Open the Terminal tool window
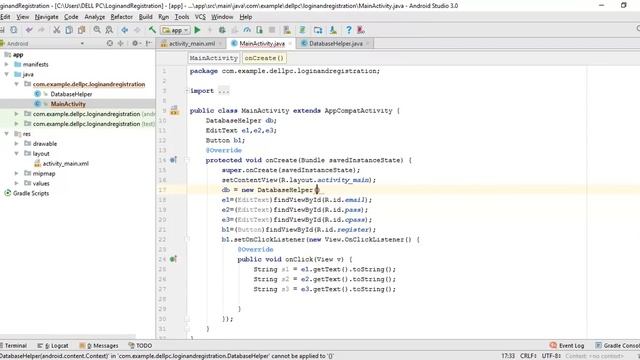Screen dimensions: 640x360 click(13, 346)
